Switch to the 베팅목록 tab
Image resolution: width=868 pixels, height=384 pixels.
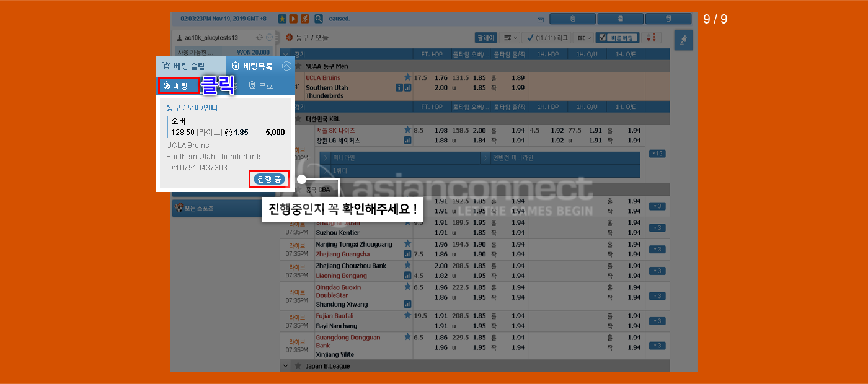252,66
